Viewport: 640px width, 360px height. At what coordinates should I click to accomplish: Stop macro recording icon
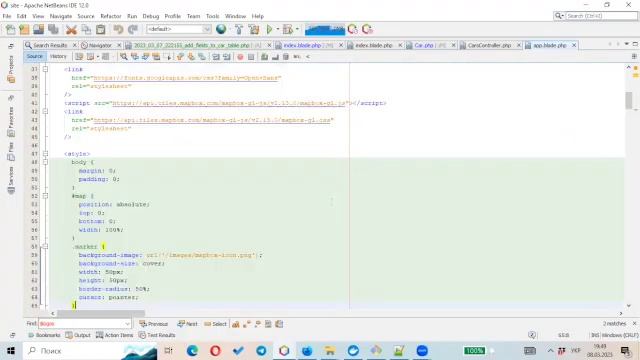(251, 57)
